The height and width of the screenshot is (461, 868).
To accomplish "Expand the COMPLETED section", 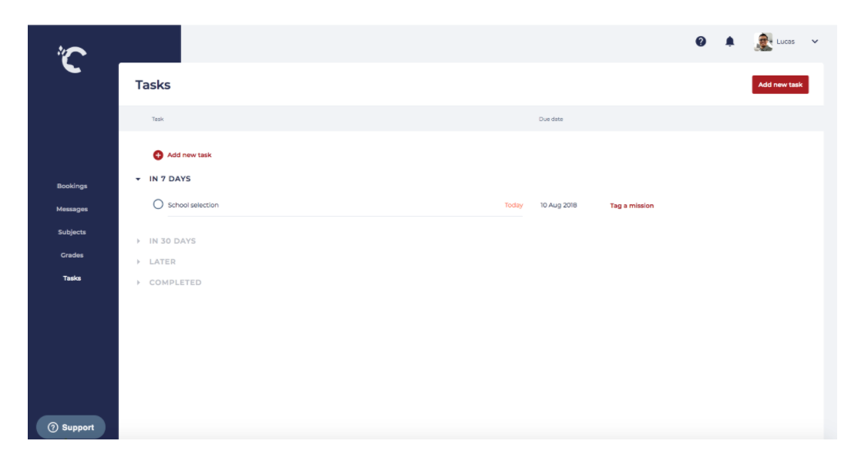I will pyautogui.click(x=138, y=283).
